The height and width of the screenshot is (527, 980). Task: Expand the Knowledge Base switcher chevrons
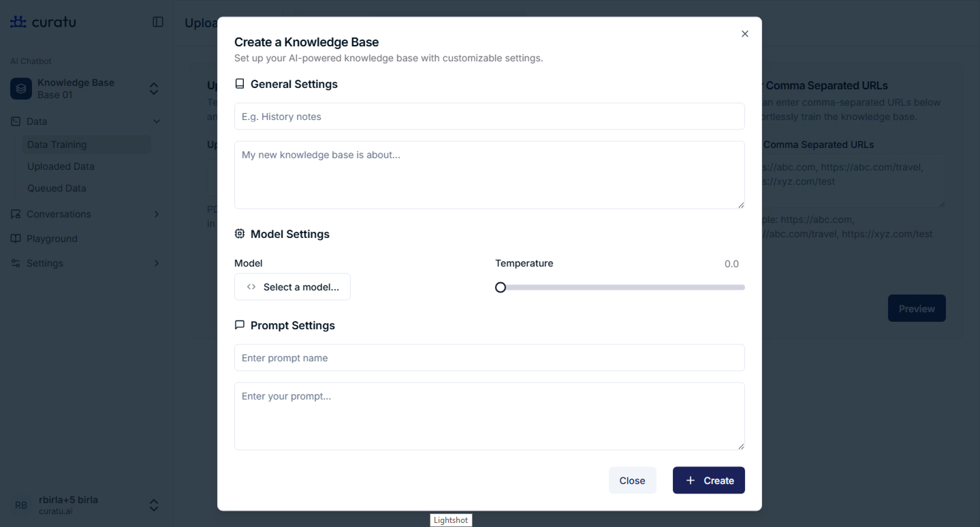pos(154,89)
